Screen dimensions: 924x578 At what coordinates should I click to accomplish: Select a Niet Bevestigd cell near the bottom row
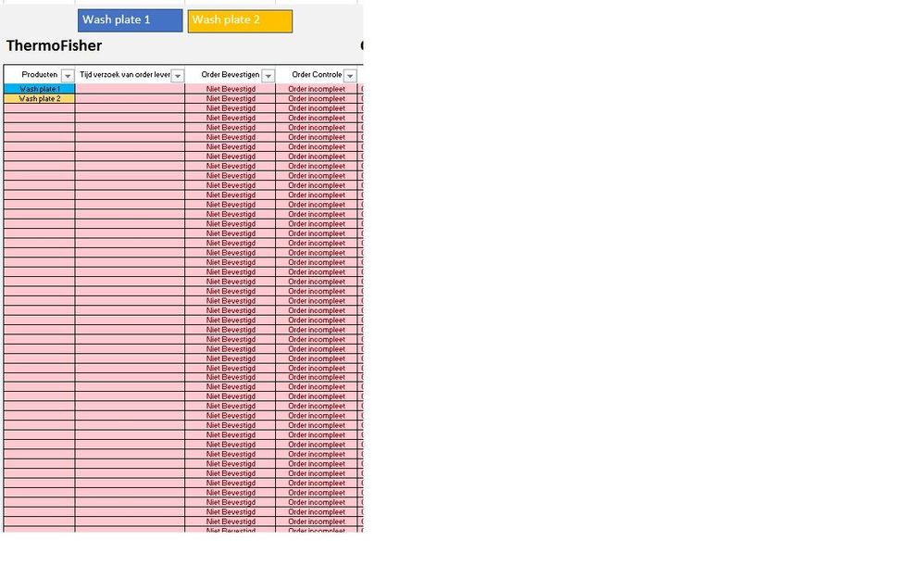pyautogui.click(x=231, y=521)
